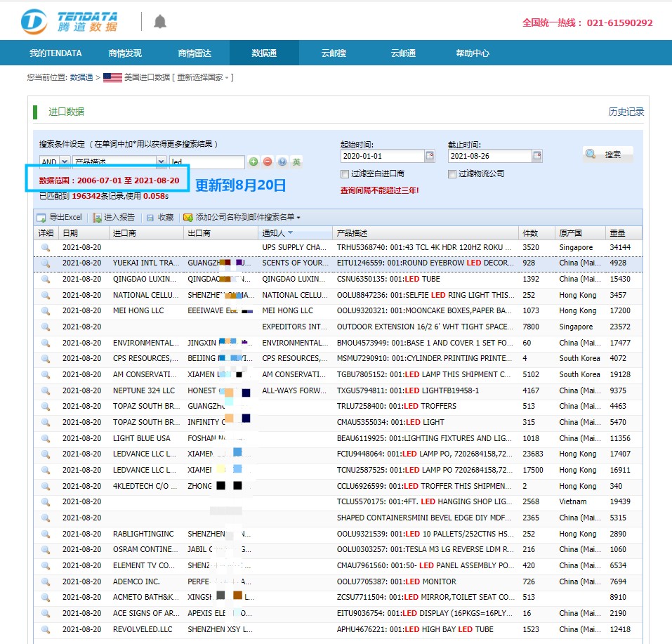Click the TENDATA logo

[x=70, y=22]
